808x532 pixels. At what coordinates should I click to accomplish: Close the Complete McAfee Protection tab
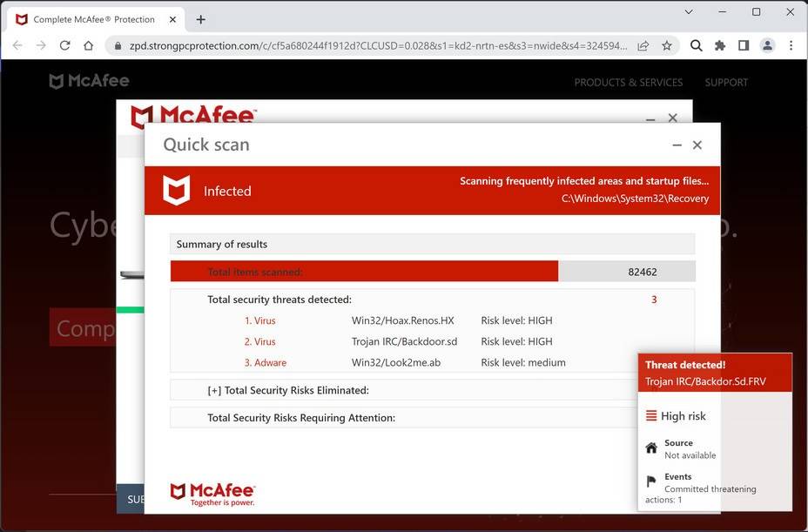(172, 19)
